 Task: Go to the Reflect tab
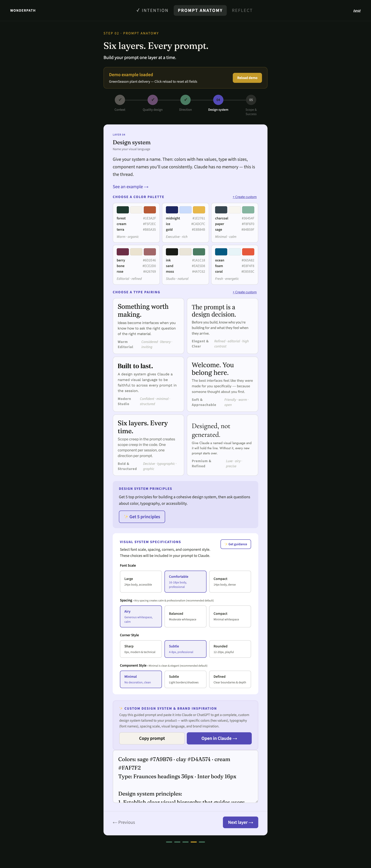click(x=242, y=10)
